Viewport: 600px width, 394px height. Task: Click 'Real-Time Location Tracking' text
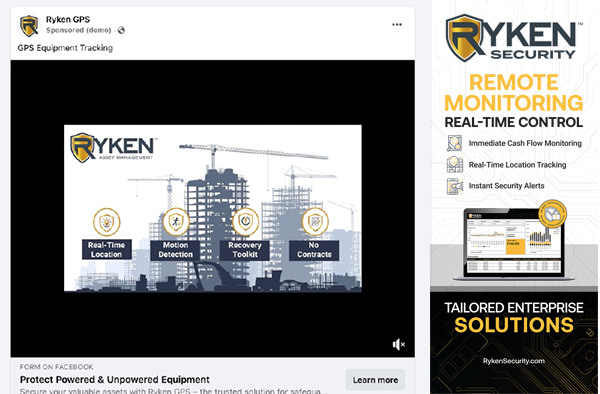517,164
